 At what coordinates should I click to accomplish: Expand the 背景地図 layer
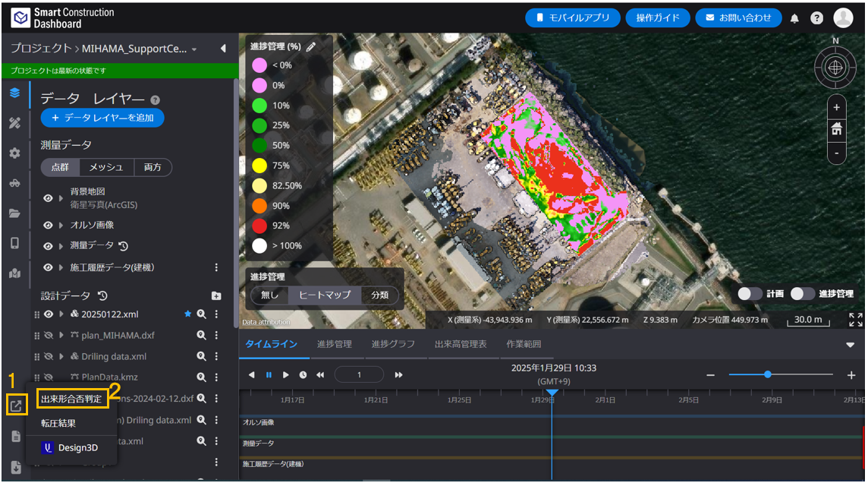[x=61, y=197]
